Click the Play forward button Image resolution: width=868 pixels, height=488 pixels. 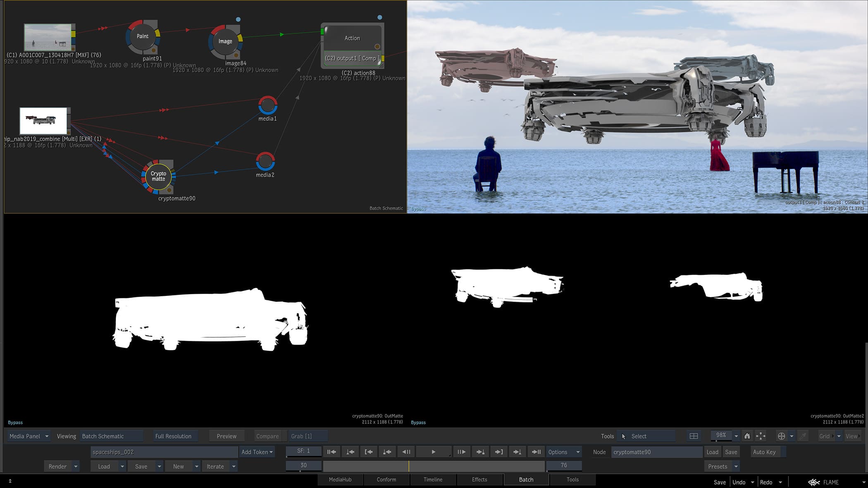(x=433, y=452)
